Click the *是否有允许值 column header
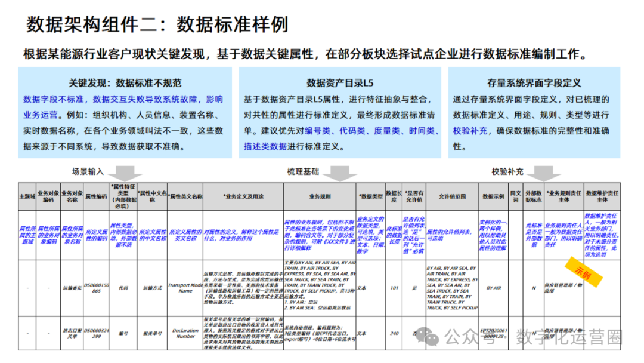This screenshot has width=644, height=363. pos(414,196)
